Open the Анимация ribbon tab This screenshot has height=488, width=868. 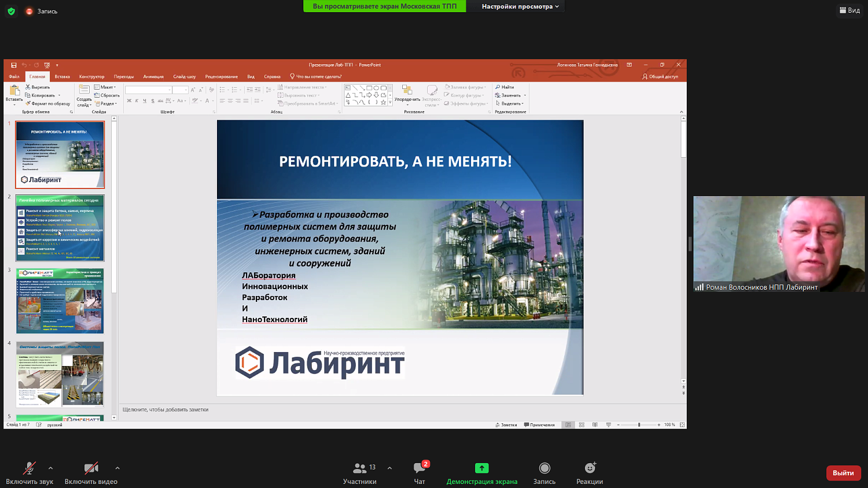tap(153, 76)
